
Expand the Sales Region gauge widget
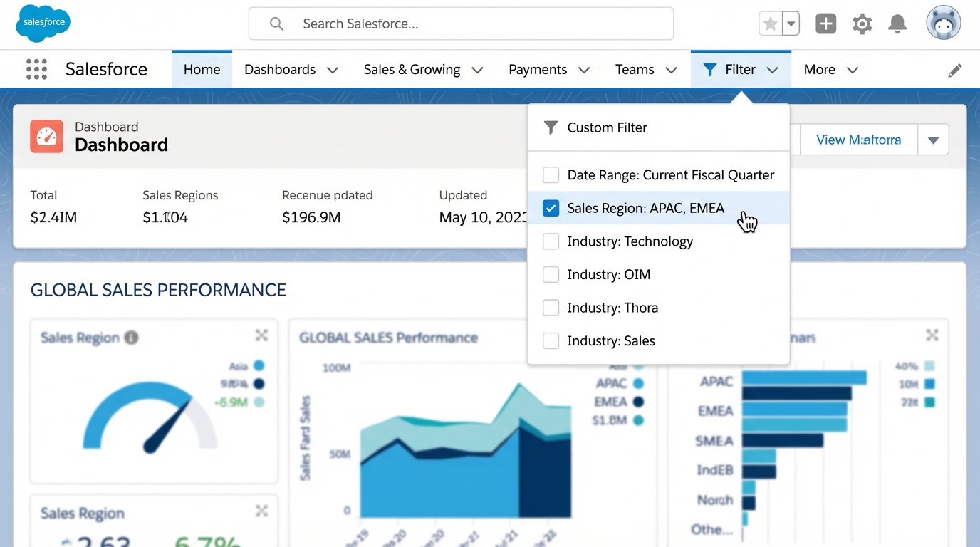pos(261,335)
